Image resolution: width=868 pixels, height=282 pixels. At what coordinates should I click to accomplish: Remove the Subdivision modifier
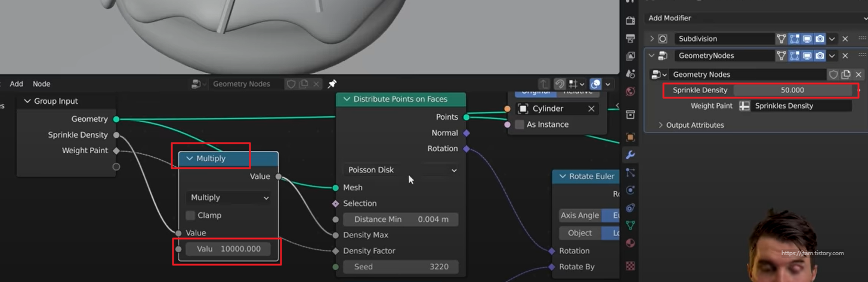845,39
